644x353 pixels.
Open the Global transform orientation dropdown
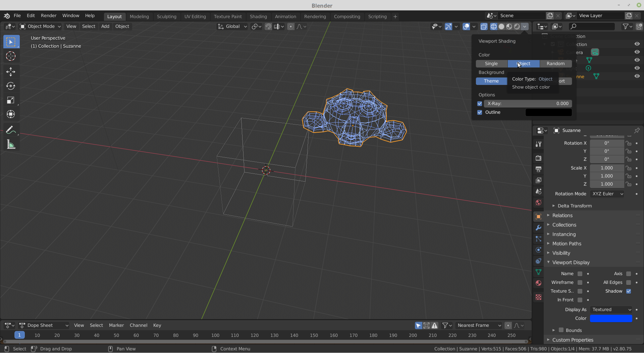232,27
